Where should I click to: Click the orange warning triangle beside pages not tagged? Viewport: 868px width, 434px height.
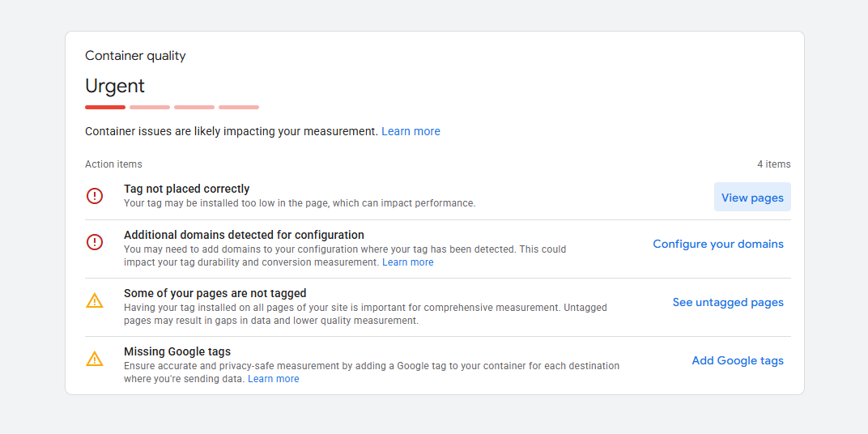pyautogui.click(x=95, y=300)
